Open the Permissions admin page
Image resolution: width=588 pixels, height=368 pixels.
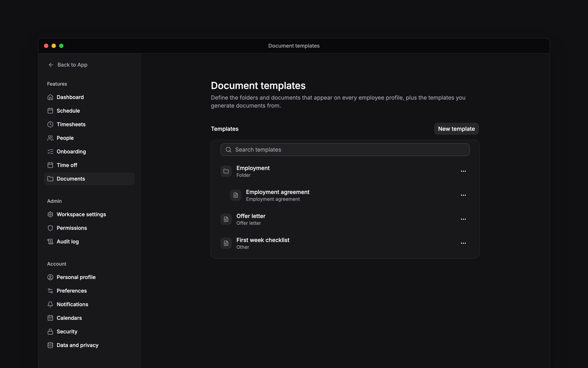coord(89,228)
